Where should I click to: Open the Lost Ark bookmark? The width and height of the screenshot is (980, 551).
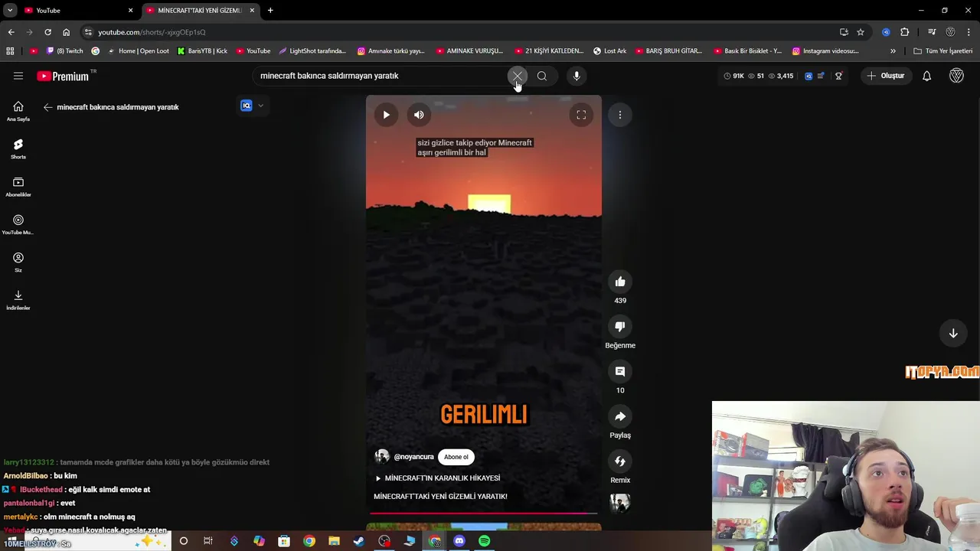pos(610,51)
